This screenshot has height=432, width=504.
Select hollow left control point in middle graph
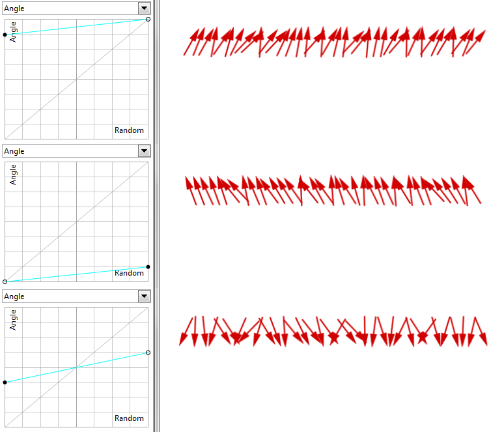coord(5,281)
